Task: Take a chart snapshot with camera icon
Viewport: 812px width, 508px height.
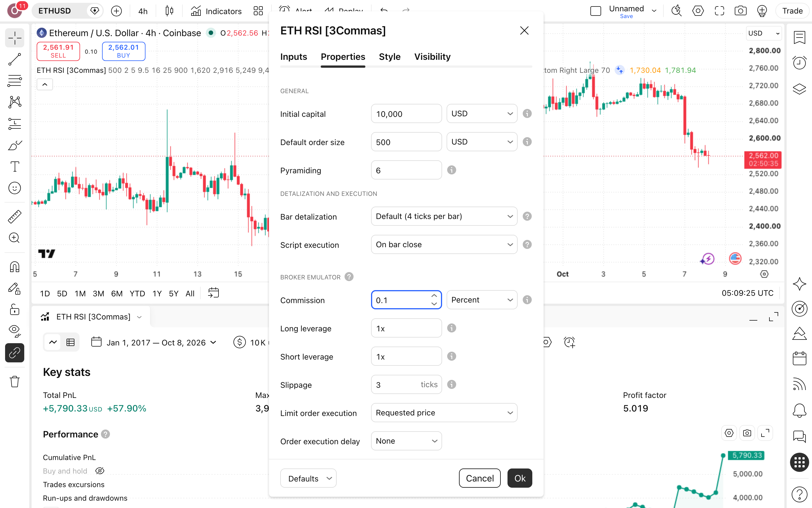Action: pyautogui.click(x=740, y=11)
